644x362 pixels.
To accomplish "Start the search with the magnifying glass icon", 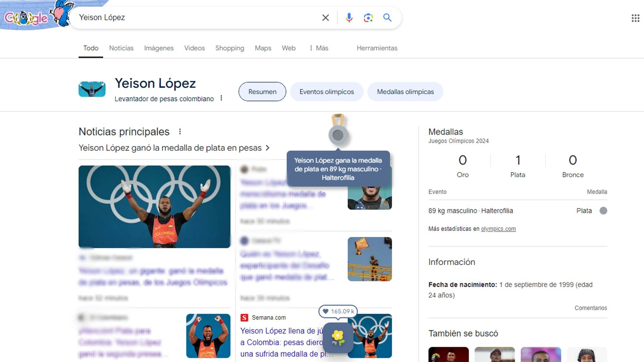I will pyautogui.click(x=387, y=17).
